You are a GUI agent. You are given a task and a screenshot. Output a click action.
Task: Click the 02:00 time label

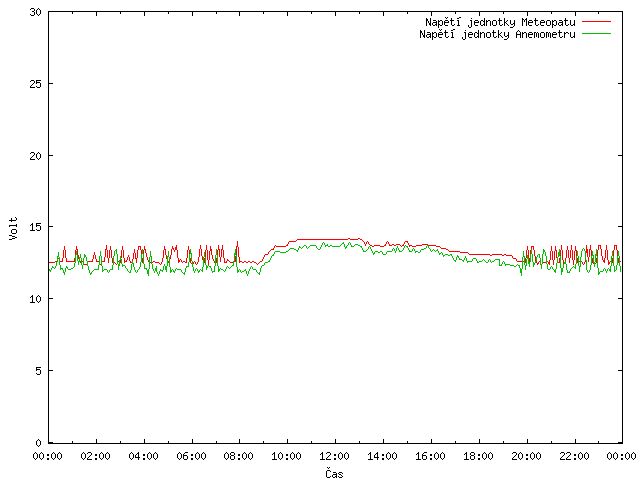pyautogui.click(x=96, y=456)
